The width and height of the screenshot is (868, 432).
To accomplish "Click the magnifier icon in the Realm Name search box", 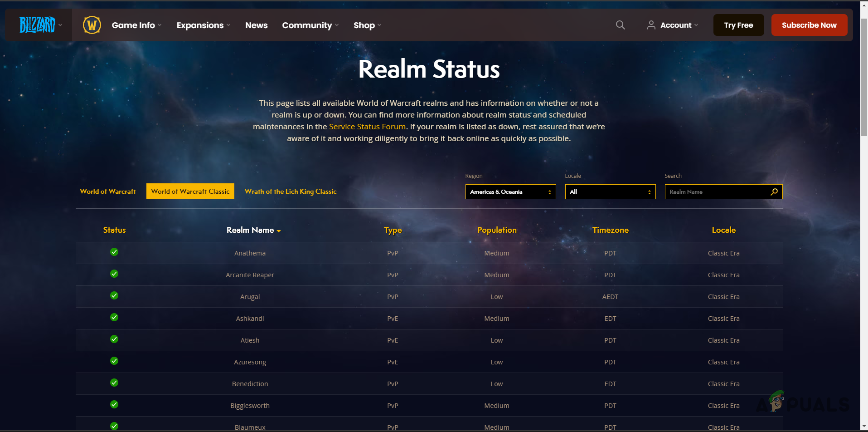I will (774, 191).
